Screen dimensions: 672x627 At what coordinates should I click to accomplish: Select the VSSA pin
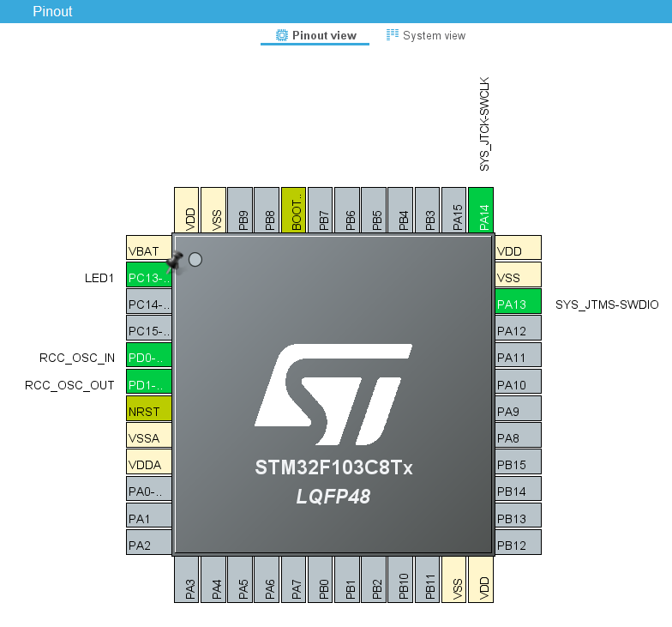[x=149, y=435]
